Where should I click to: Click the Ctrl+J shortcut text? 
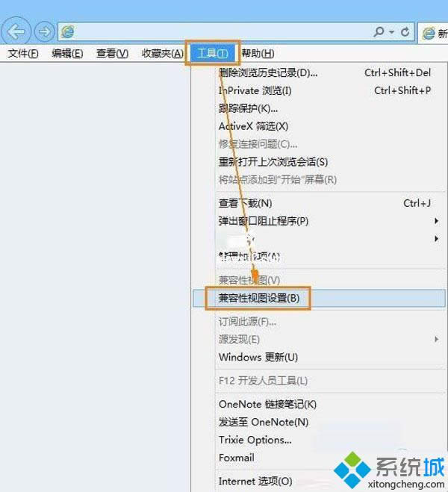click(x=417, y=203)
